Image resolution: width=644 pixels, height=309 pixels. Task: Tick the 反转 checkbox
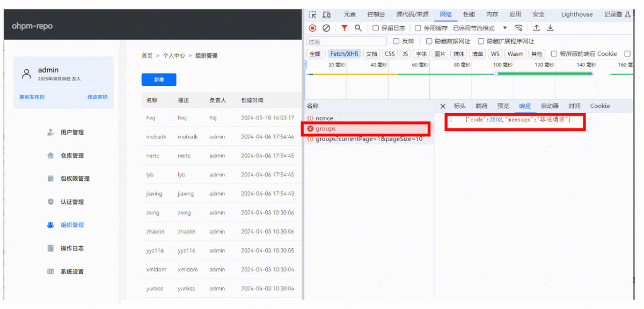tap(396, 41)
